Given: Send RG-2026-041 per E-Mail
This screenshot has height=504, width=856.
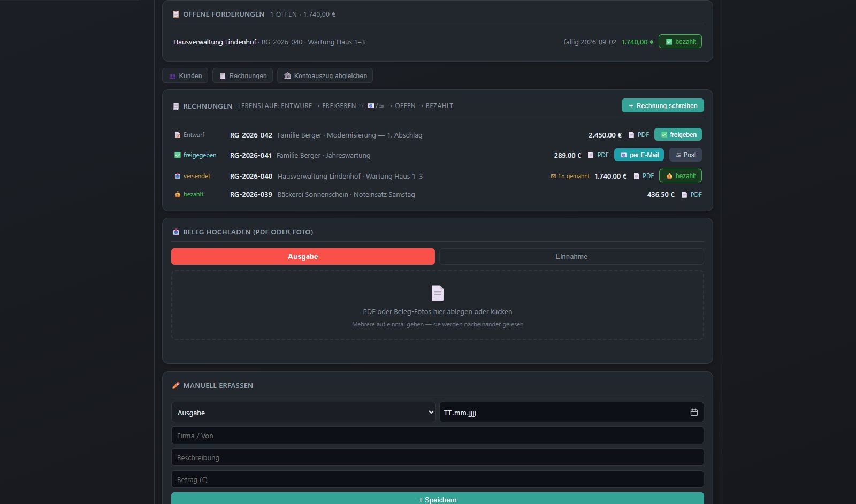Looking at the screenshot, I should pyautogui.click(x=639, y=155).
